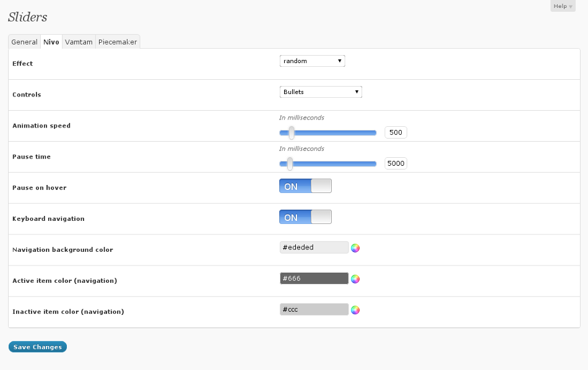Select the Nivo tab
The image size is (588, 370).
(51, 42)
